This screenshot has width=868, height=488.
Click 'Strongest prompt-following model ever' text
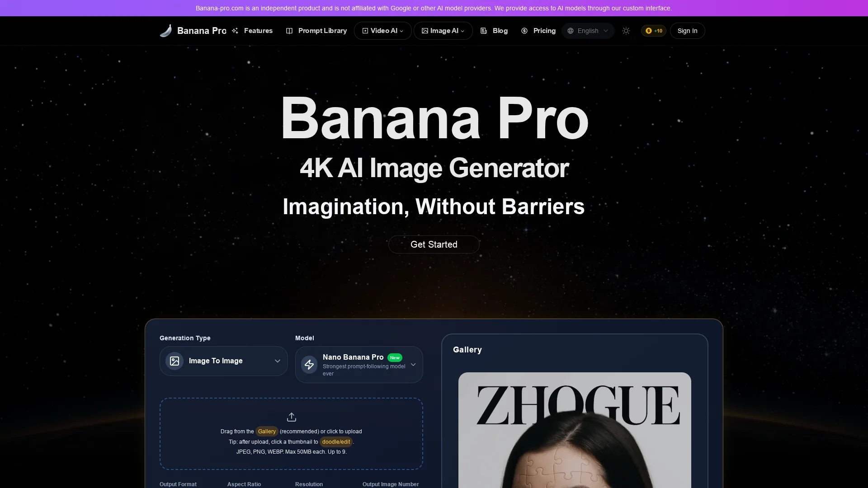pos(364,370)
